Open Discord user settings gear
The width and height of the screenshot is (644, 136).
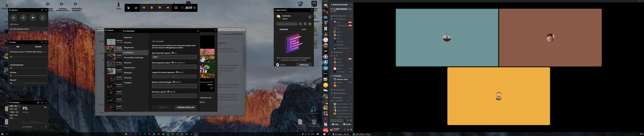[351, 129]
